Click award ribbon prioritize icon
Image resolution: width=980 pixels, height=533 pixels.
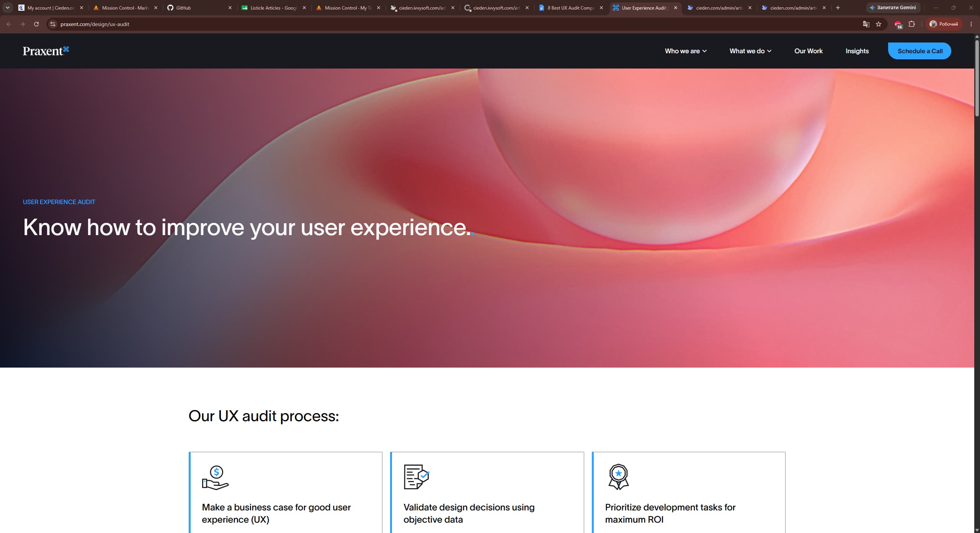[x=619, y=477]
